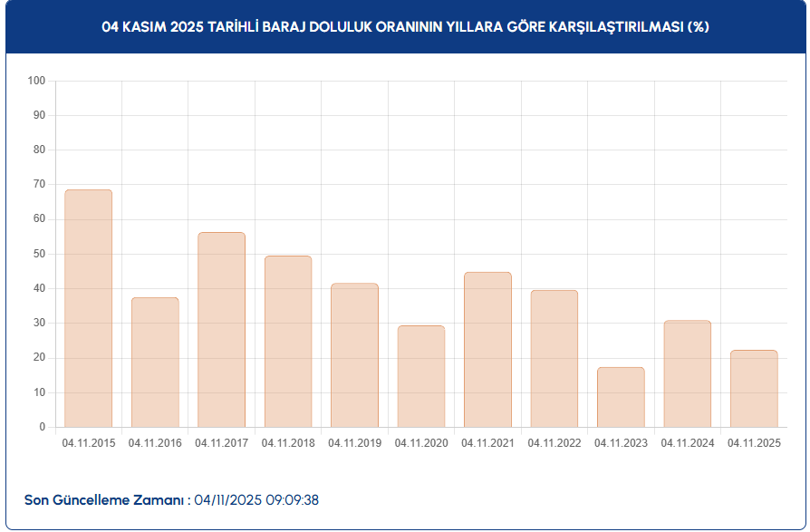810x532 pixels.
Task: Click the 04.11.2019 bar
Action: (354, 355)
